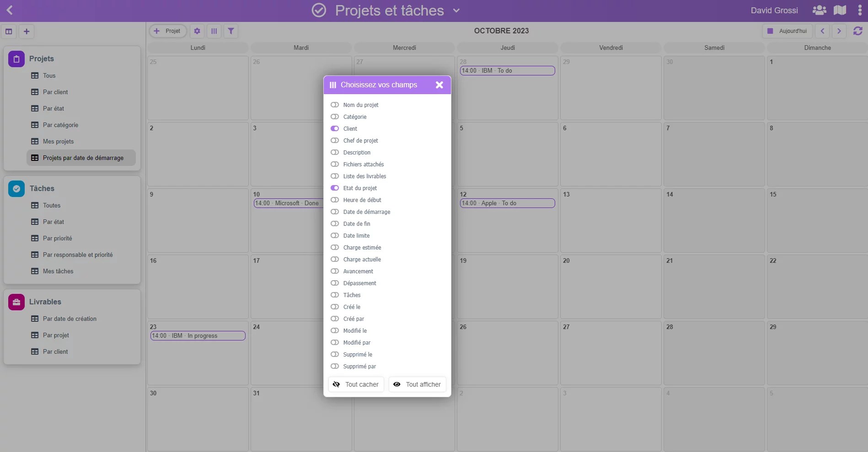Click the plus icon above sidebar
868x452 pixels.
pyautogui.click(x=27, y=32)
